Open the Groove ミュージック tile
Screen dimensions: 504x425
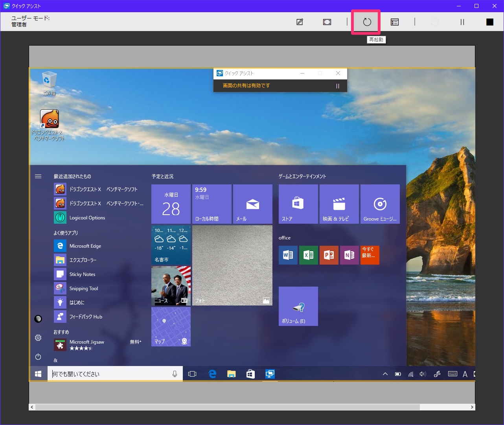(x=380, y=204)
